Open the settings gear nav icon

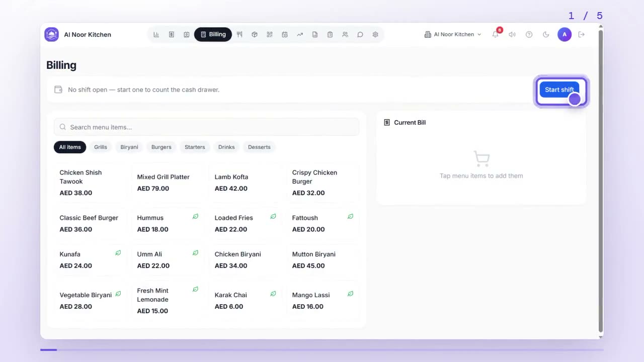[375, 35]
